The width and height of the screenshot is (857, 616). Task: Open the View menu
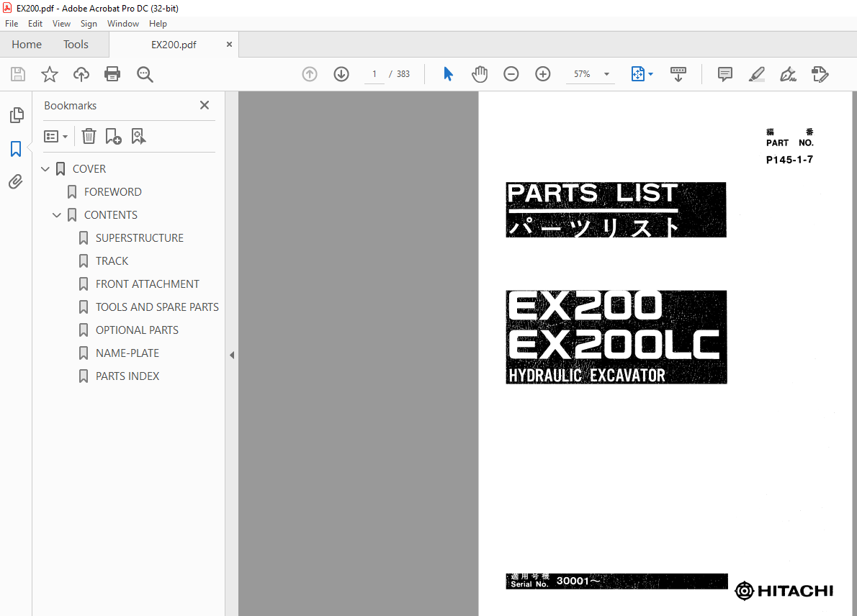coord(61,24)
